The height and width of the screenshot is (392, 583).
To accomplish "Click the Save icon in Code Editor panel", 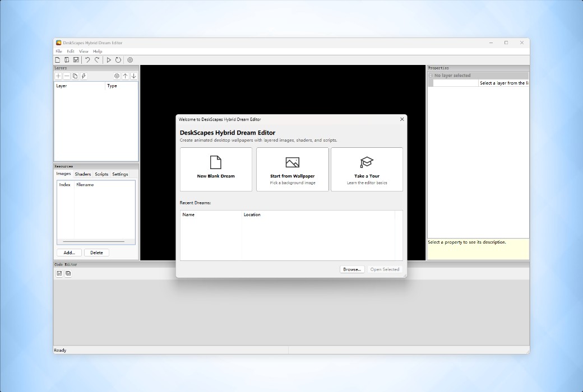I will point(59,273).
